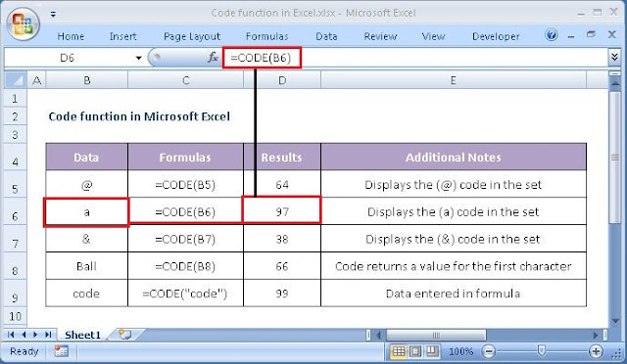This screenshot has width=627, height=364.
Task: Select the result cell showing 66
Action: (282, 266)
